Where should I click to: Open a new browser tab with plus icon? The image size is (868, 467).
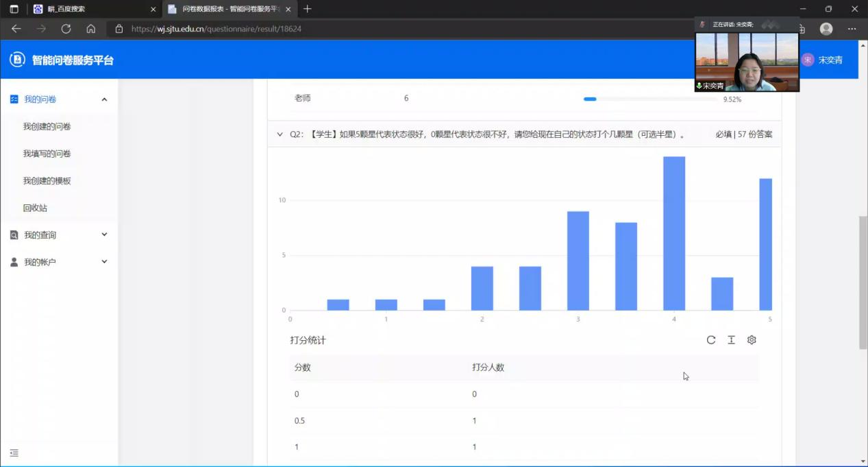[x=308, y=9]
